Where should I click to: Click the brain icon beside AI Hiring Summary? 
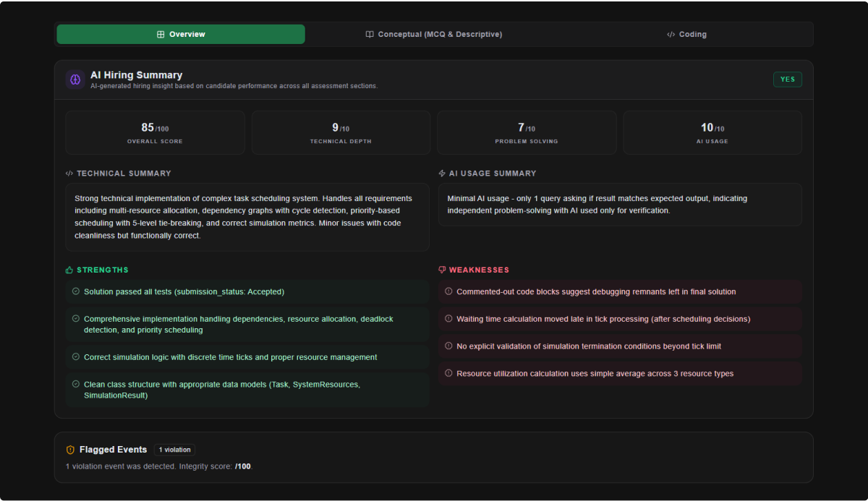point(75,80)
